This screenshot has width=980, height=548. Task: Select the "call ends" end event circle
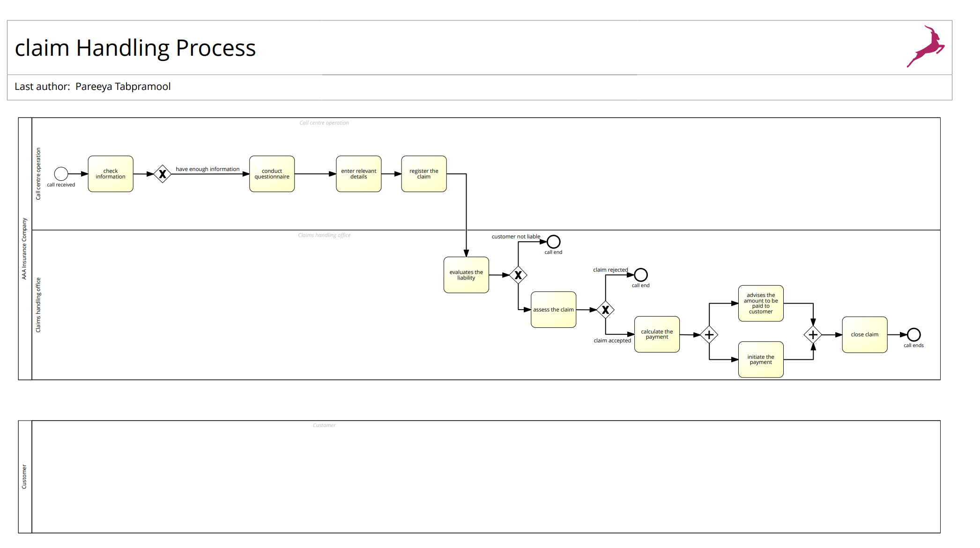coord(913,335)
